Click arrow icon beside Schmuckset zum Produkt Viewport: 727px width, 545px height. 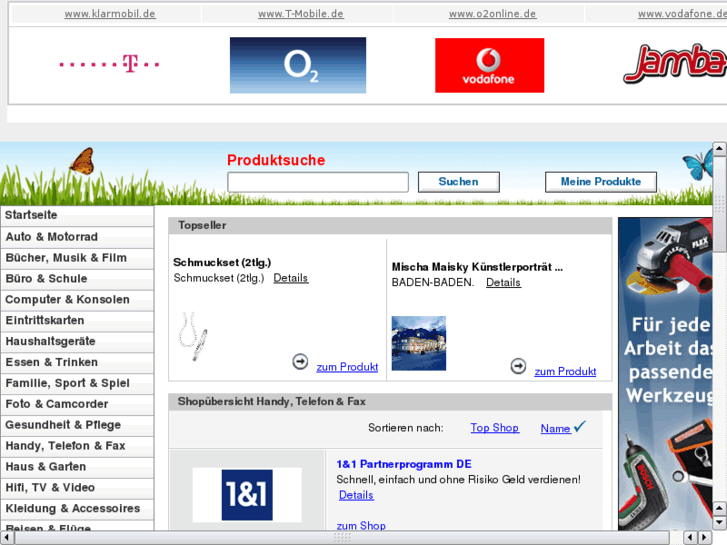[300, 362]
